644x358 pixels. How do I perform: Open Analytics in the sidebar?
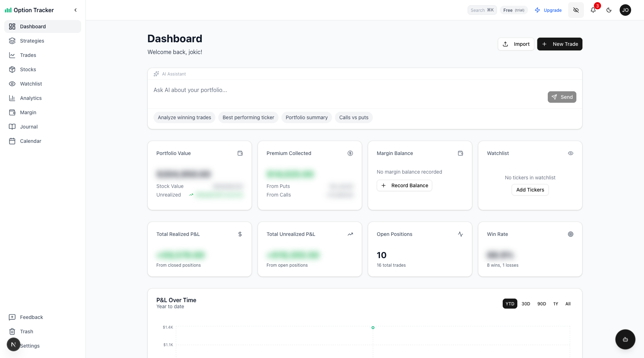point(31,98)
